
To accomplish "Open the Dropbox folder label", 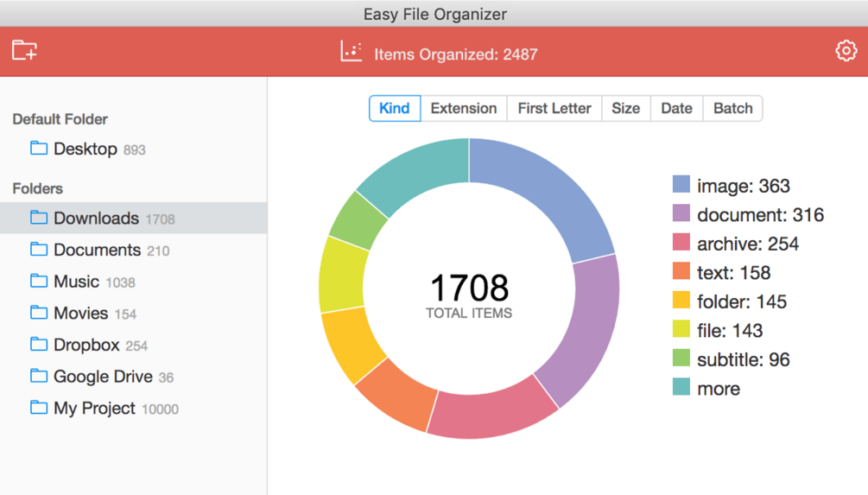I will point(86,345).
